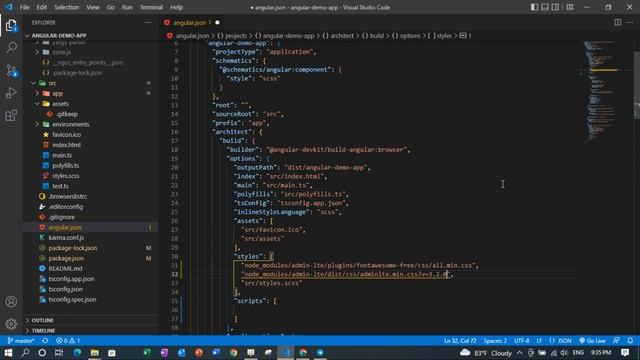Open the File menu
This screenshot has height=360, width=640.
24,7
